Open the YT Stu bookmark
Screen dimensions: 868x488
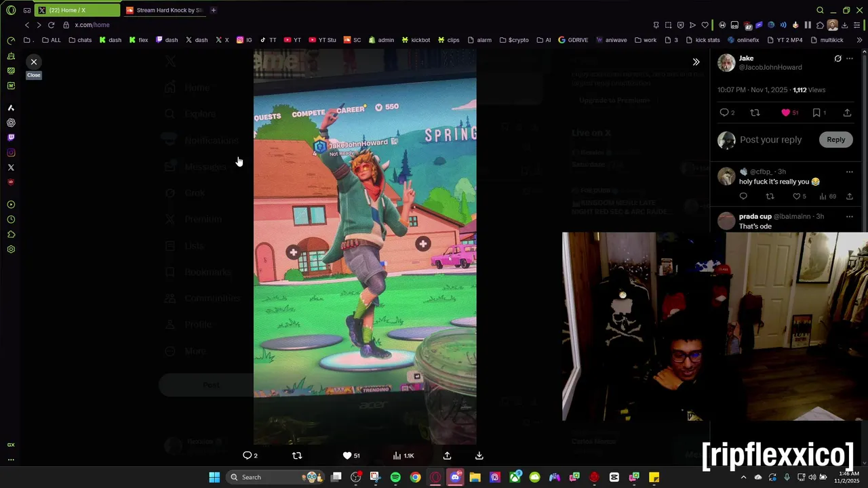(322, 40)
